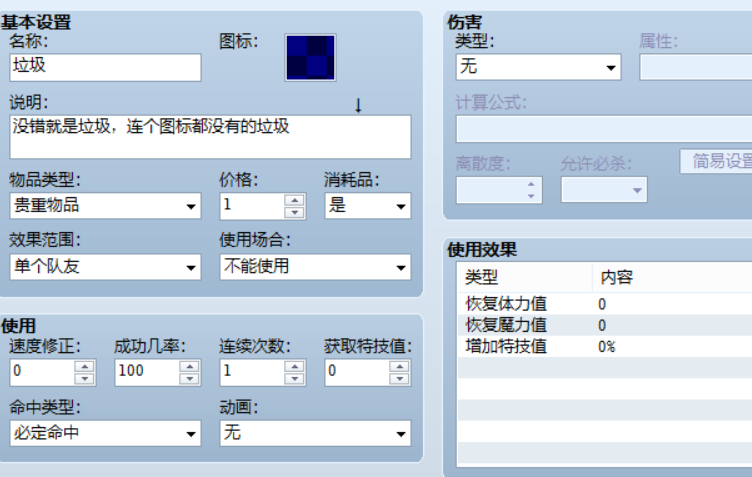Open the 动画 animation dropdown
The width and height of the screenshot is (752, 477).
315,433
